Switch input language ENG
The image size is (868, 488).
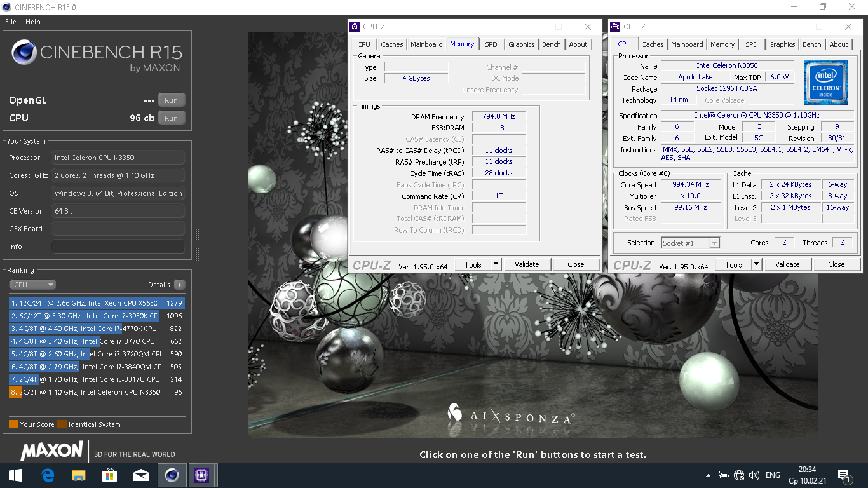click(773, 475)
